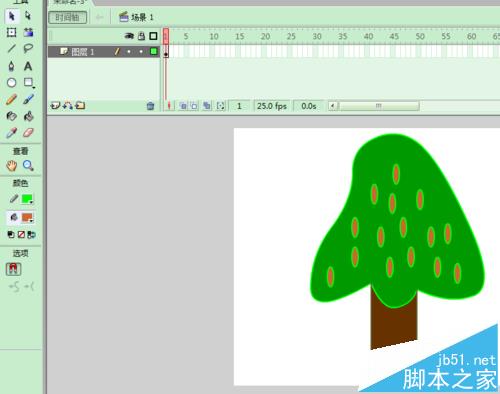
Task: Select the Eyedropper tool
Action: coord(12,133)
